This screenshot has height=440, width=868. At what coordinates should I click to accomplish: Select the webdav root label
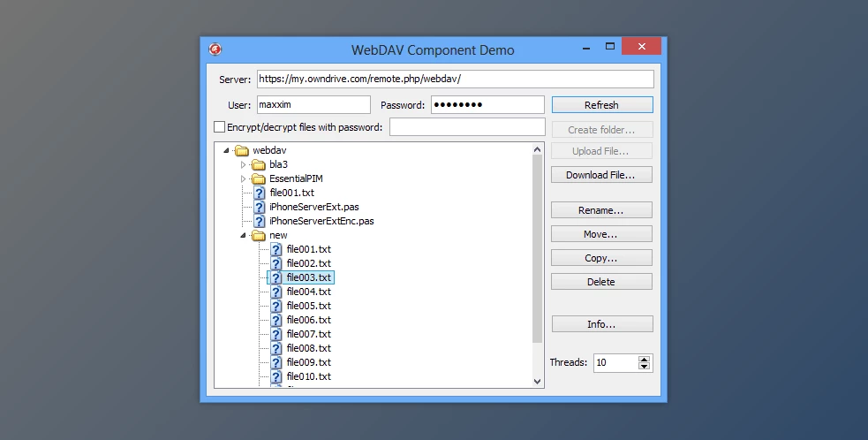click(269, 150)
